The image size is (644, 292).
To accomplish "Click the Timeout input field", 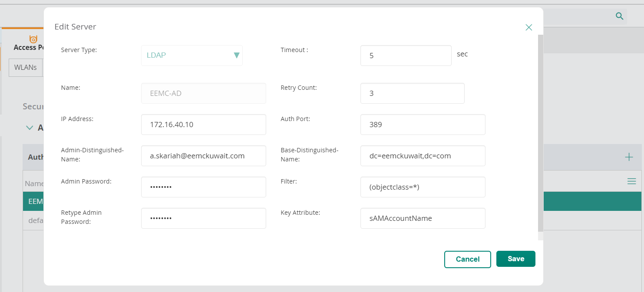I will (x=406, y=56).
